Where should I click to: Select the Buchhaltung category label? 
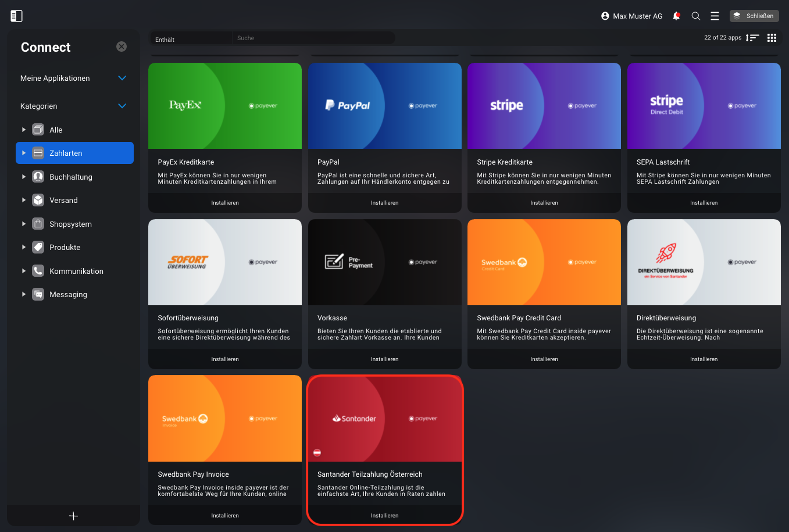[71, 177]
